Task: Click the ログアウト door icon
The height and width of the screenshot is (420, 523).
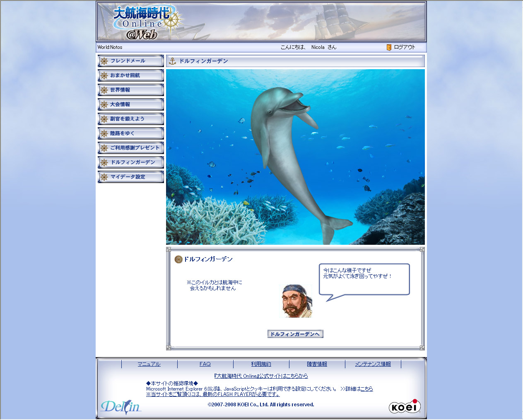Action: tap(389, 47)
